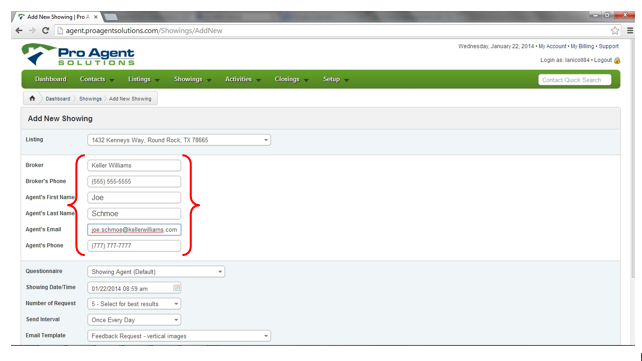Click the Home icon in breadcrumb
Screen dimensions: 642x361
32,98
